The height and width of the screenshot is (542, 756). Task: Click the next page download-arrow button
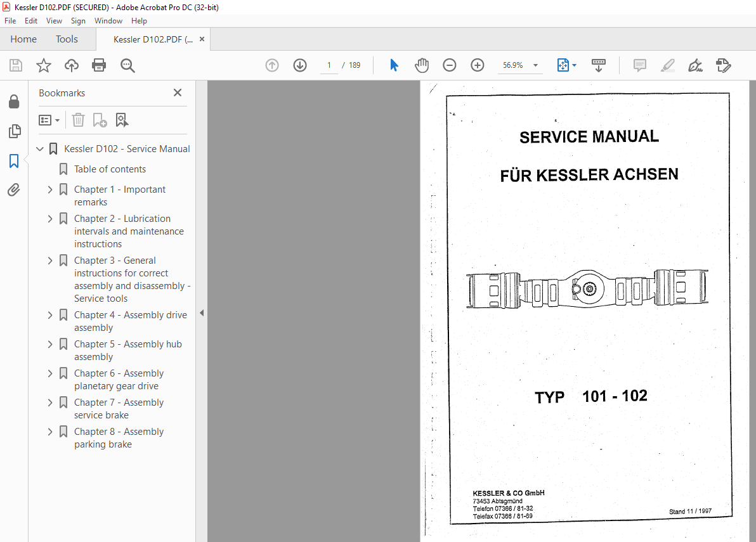tap(299, 65)
